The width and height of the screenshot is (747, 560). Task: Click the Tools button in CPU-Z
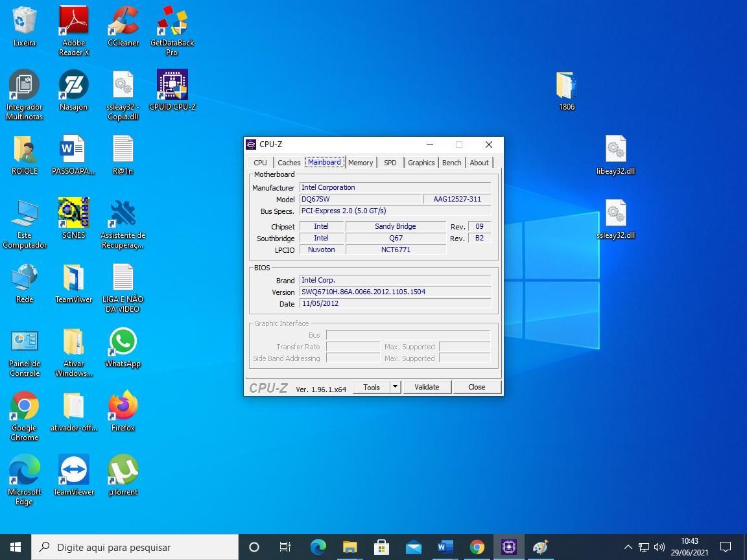pos(372,387)
